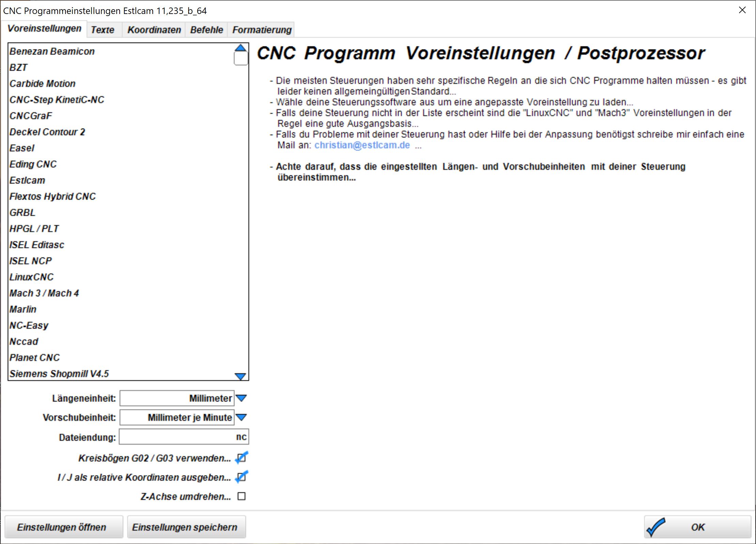Click the list scrollbar thumb
Image resolution: width=756 pixels, height=544 pixels.
click(x=241, y=58)
